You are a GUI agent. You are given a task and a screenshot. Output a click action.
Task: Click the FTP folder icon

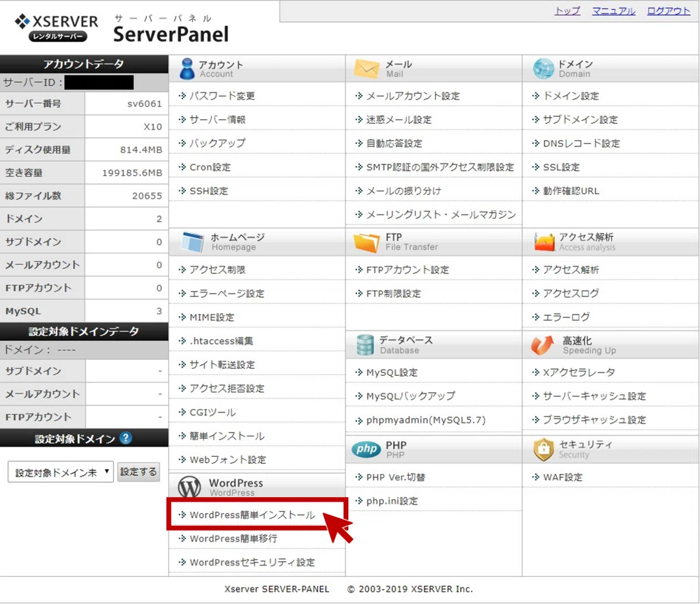click(366, 242)
